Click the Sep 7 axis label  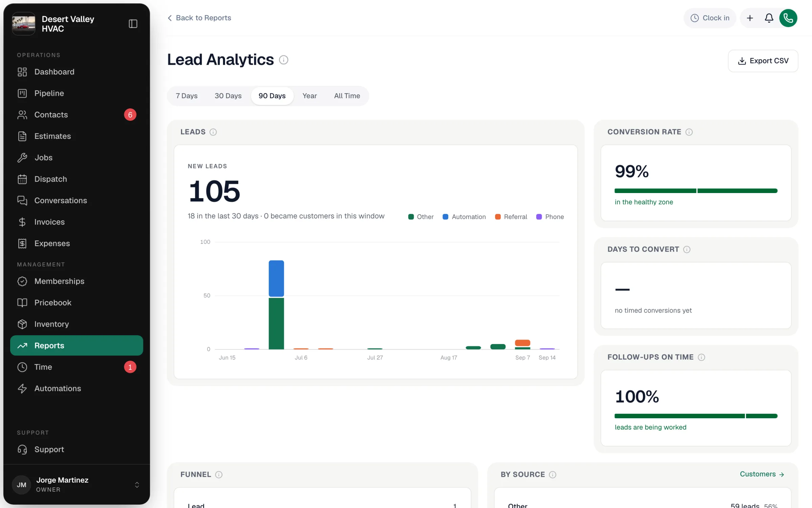pos(523,358)
